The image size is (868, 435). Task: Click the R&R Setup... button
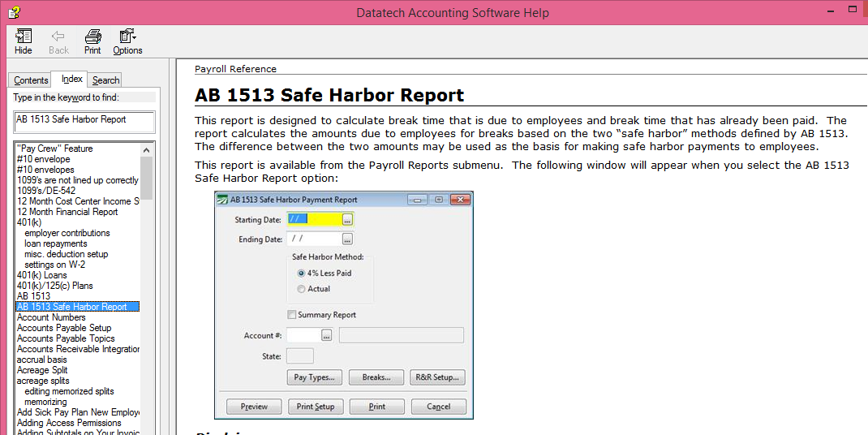437,377
